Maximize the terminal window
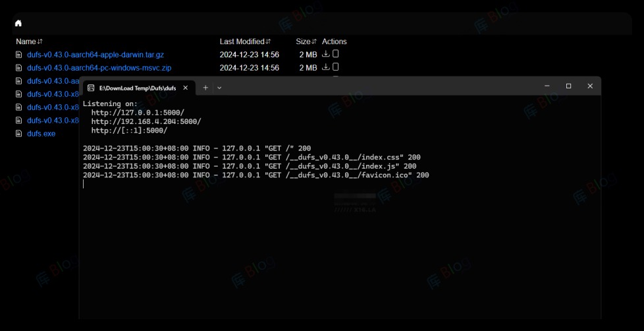The height and width of the screenshot is (331, 644). (x=568, y=86)
